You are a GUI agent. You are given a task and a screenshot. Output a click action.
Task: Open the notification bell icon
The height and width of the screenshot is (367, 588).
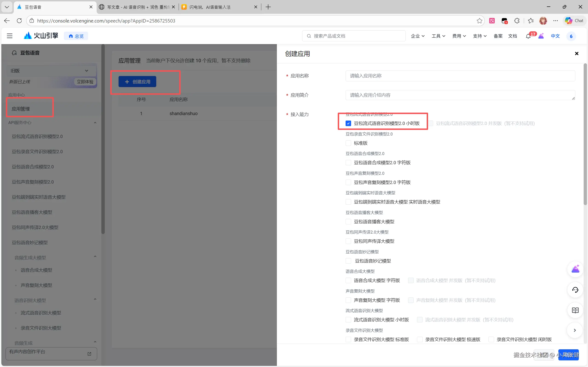pos(528,36)
